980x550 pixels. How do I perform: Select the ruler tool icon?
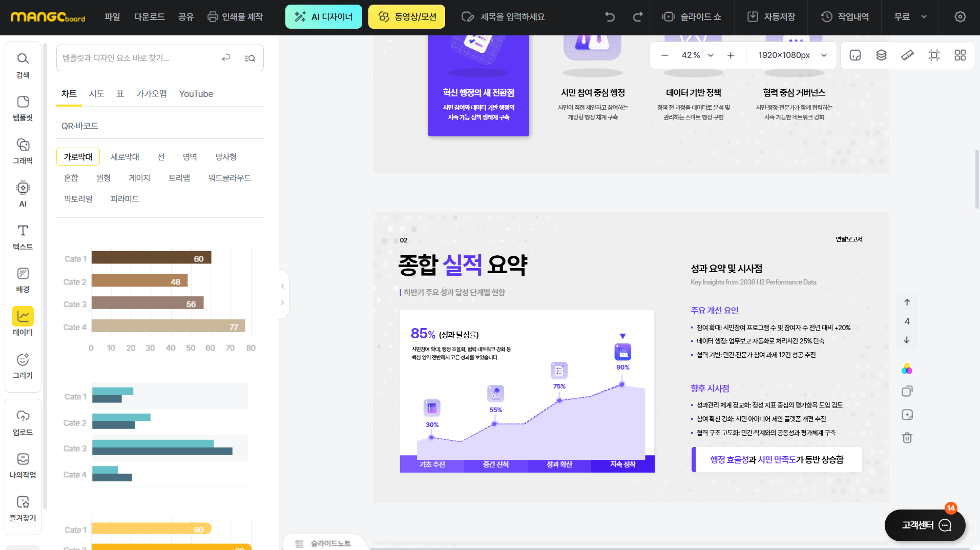coord(907,55)
